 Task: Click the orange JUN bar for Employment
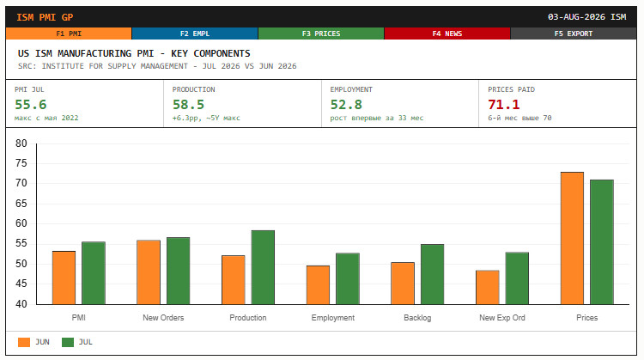[x=318, y=285]
